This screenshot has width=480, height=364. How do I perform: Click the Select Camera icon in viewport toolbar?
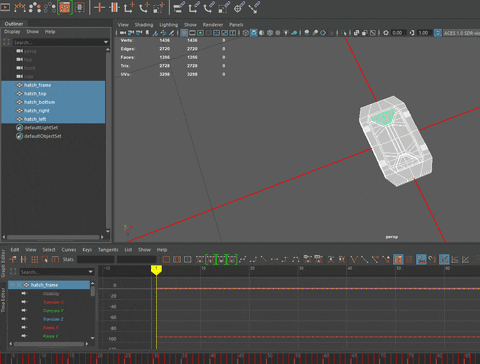coord(123,33)
